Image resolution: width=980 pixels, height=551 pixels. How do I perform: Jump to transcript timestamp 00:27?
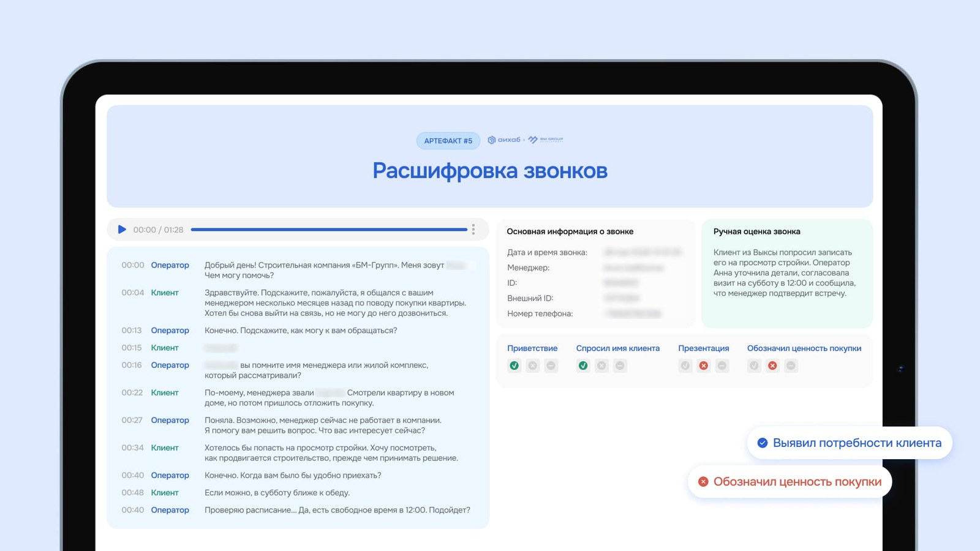[x=132, y=420]
